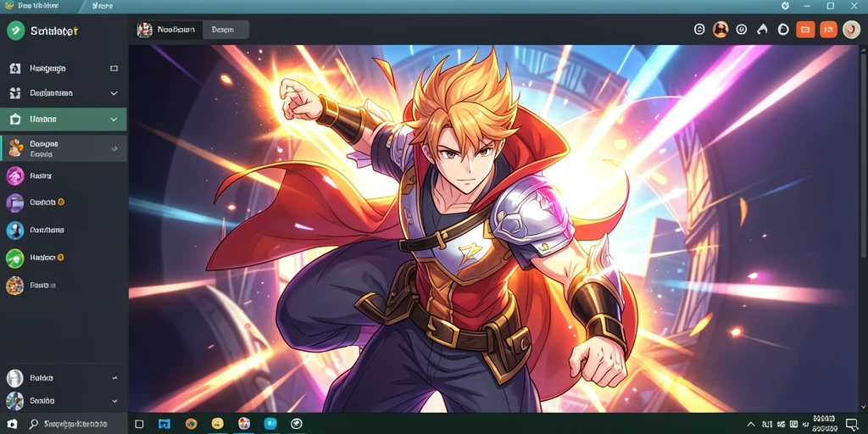Switch to the tab with the character thumbnail
The image size is (868, 434).
coord(169,30)
